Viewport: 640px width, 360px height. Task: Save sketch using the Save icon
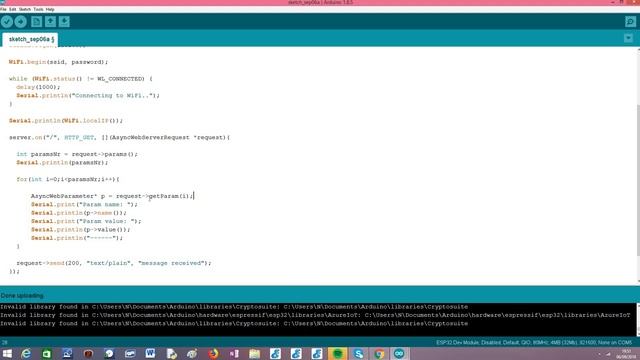(64, 22)
